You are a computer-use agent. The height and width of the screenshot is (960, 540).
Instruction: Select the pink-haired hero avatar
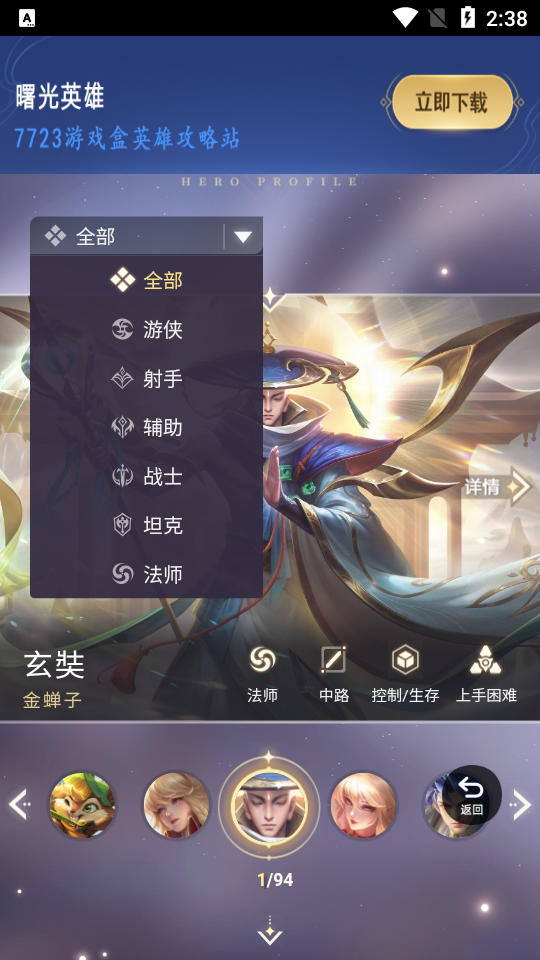362,804
